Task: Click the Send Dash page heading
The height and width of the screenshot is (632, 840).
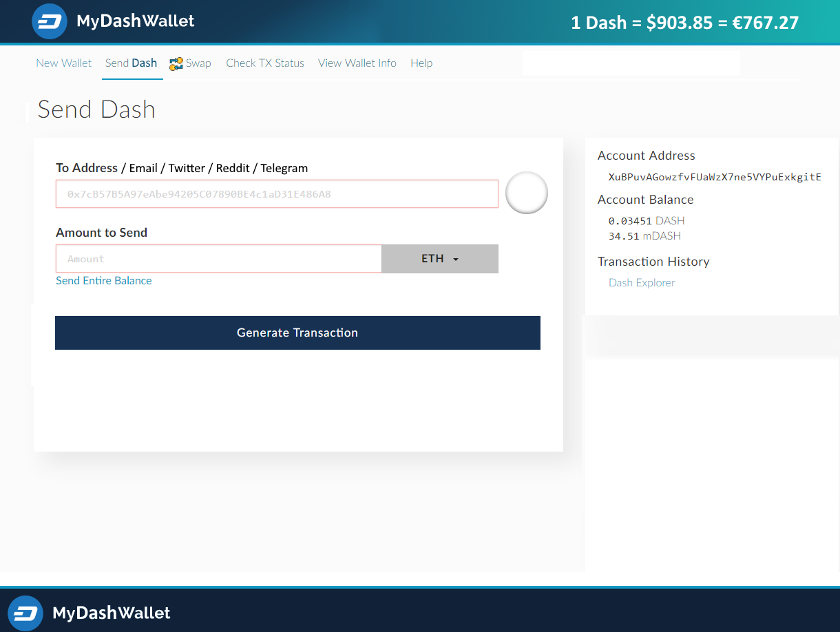Action: click(x=96, y=109)
